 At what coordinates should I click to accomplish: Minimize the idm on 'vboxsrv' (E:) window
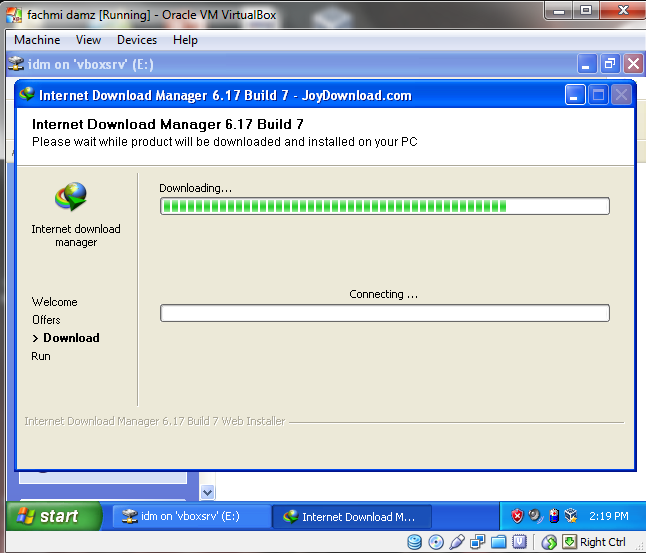click(586, 64)
